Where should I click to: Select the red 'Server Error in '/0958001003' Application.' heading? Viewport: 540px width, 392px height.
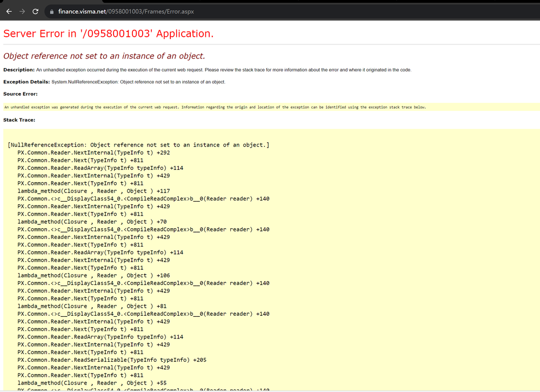click(109, 34)
